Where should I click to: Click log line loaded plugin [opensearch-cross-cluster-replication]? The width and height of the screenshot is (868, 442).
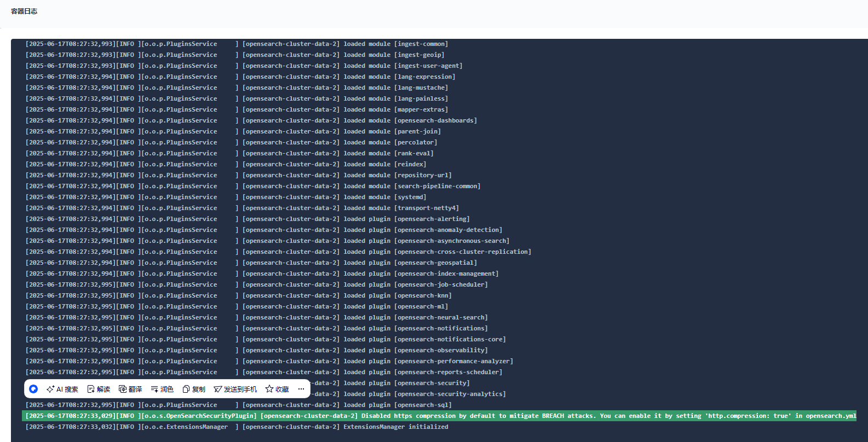tap(279, 252)
